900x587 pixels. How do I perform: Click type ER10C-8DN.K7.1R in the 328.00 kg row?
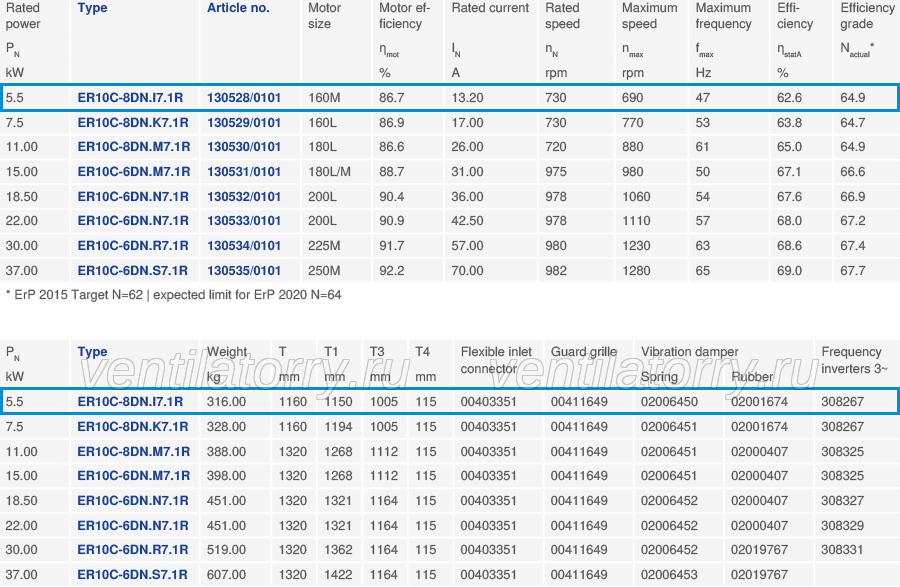pyautogui.click(x=133, y=427)
